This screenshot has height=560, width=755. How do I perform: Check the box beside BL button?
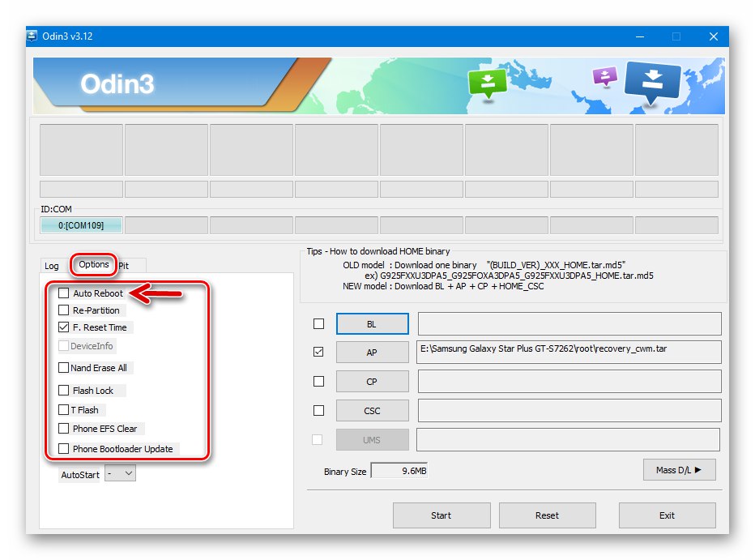pyautogui.click(x=318, y=323)
